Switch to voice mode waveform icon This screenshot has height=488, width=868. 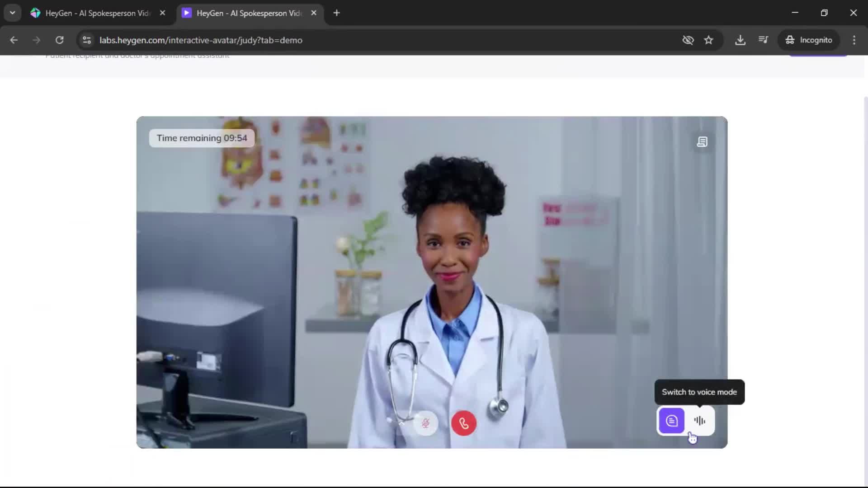click(x=699, y=421)
